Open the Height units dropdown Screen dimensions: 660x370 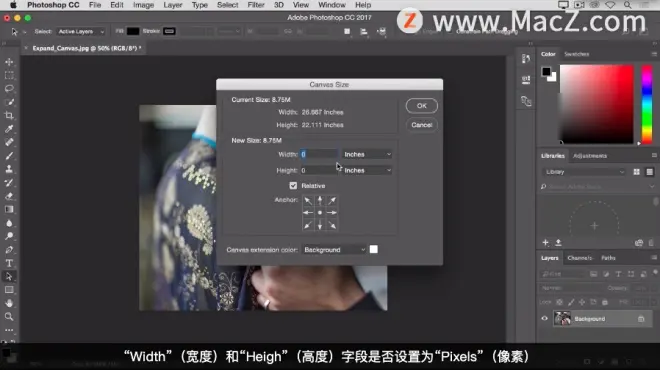pyautogui.click(x=367, y=170)
